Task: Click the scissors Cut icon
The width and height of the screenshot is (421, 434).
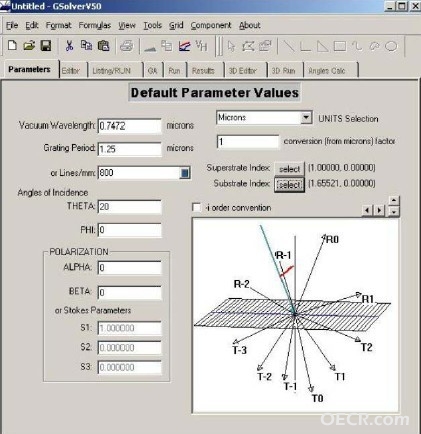Action: pyautogui.click(x=69, y=45)
